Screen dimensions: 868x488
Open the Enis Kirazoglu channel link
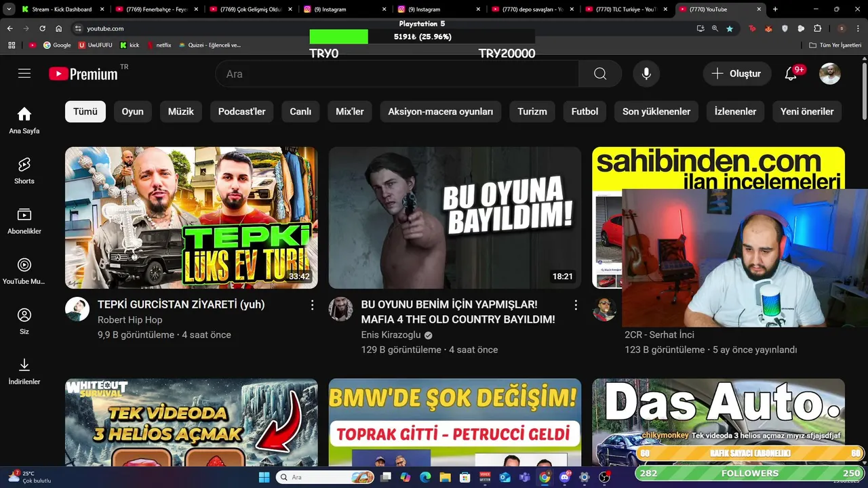[392, 335]
